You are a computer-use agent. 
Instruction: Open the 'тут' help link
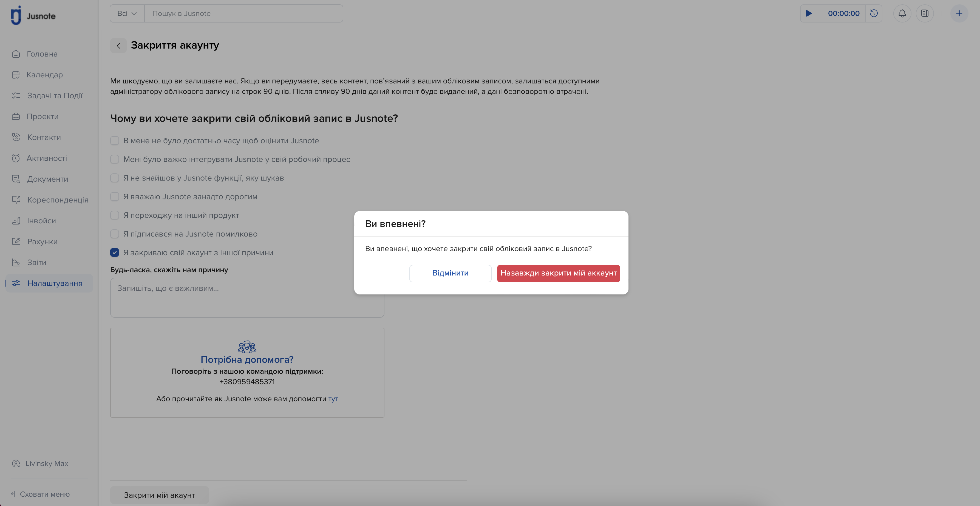click(x=333, y=399)
